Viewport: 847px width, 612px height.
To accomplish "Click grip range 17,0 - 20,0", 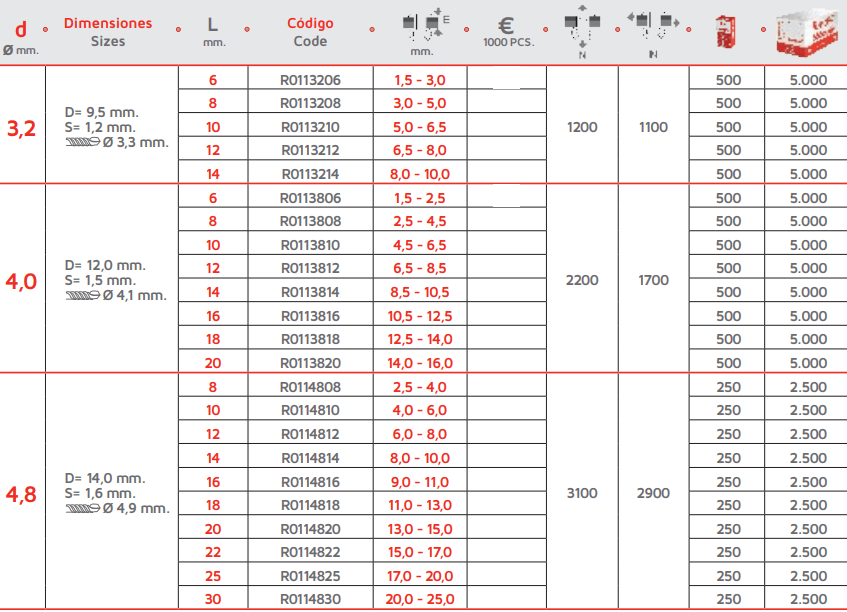I will click(420, 576).
